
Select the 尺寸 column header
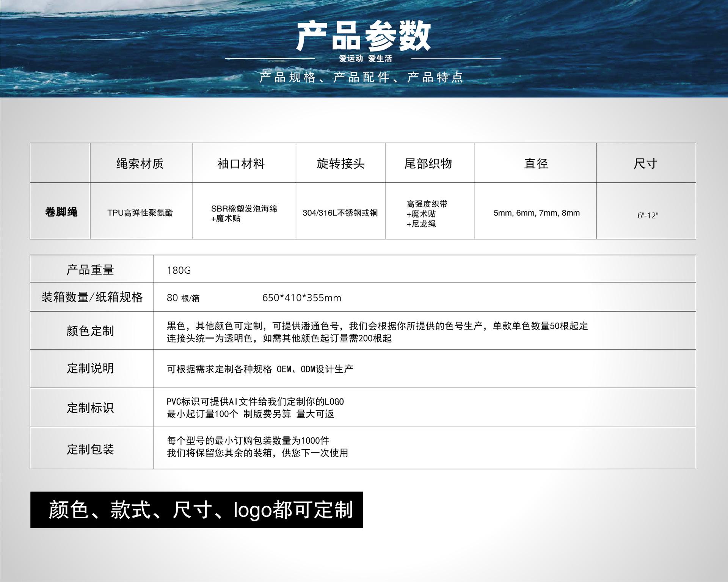[x=645, y=164]
